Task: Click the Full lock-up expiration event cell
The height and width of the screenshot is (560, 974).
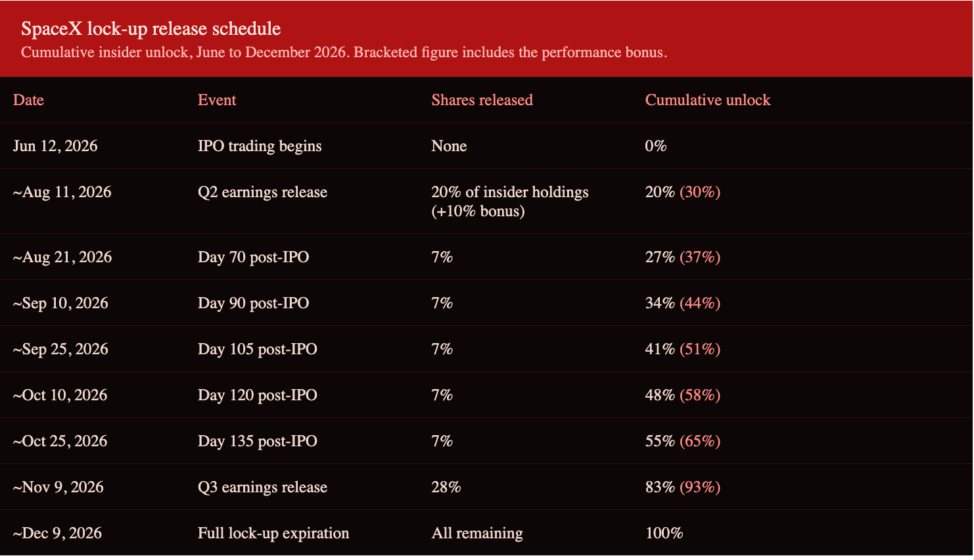Action: click(273, 533)
